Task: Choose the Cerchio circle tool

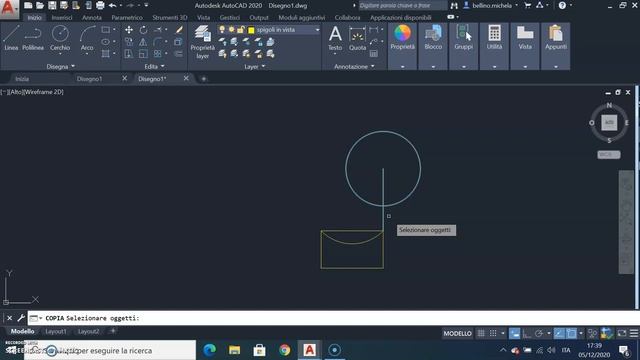Action: click(60, 38)
